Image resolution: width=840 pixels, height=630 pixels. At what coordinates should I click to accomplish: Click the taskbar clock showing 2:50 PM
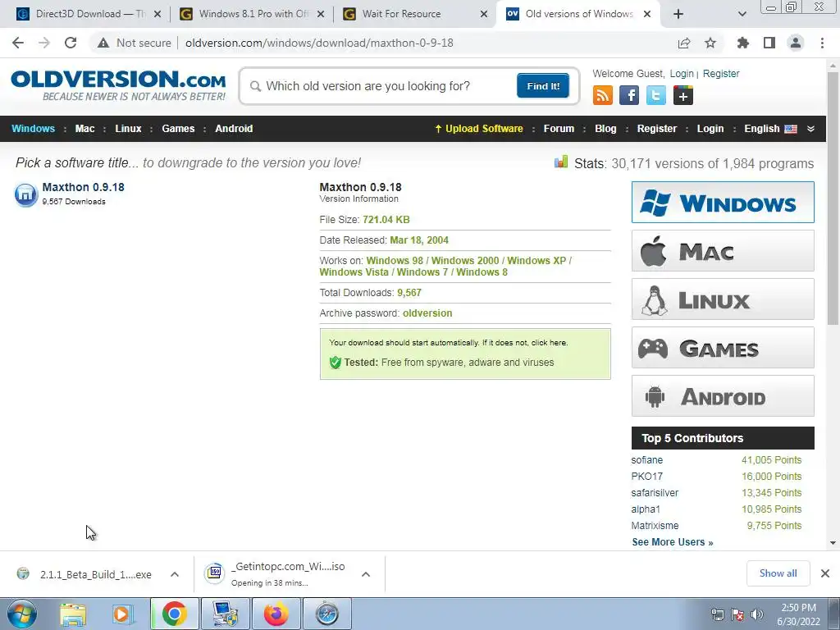click(799, 614)
